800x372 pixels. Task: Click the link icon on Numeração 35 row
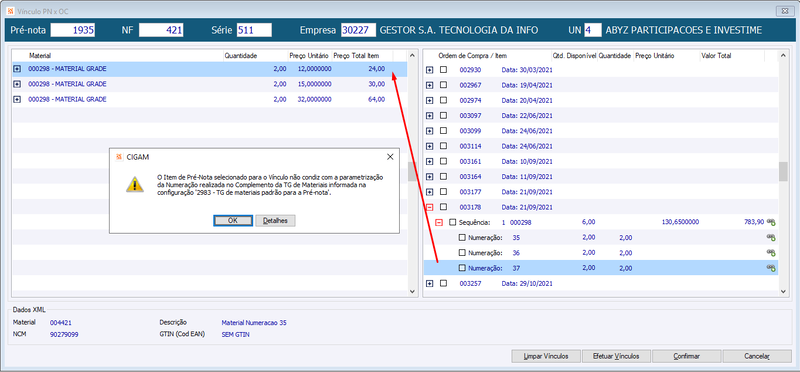point(771,237)
